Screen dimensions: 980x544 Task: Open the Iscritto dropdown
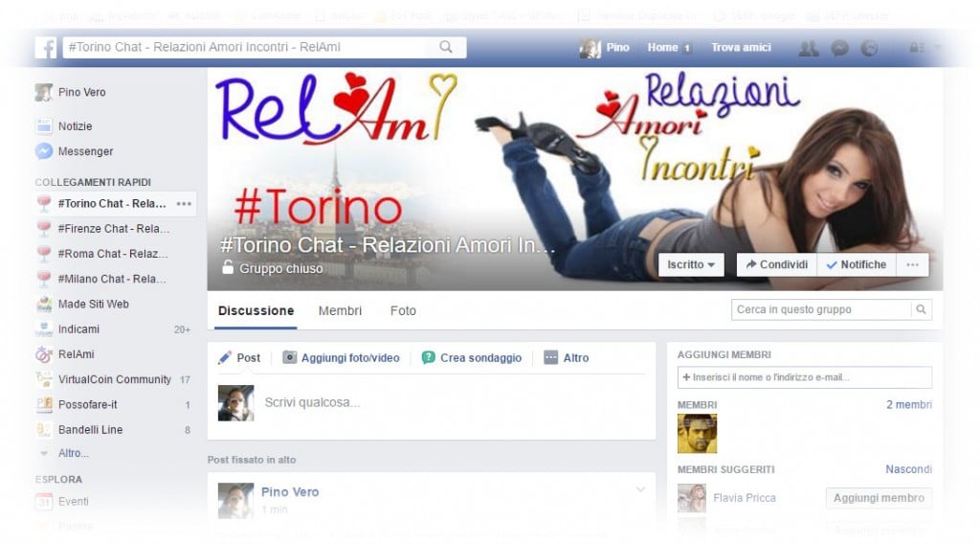pos(691,264)
